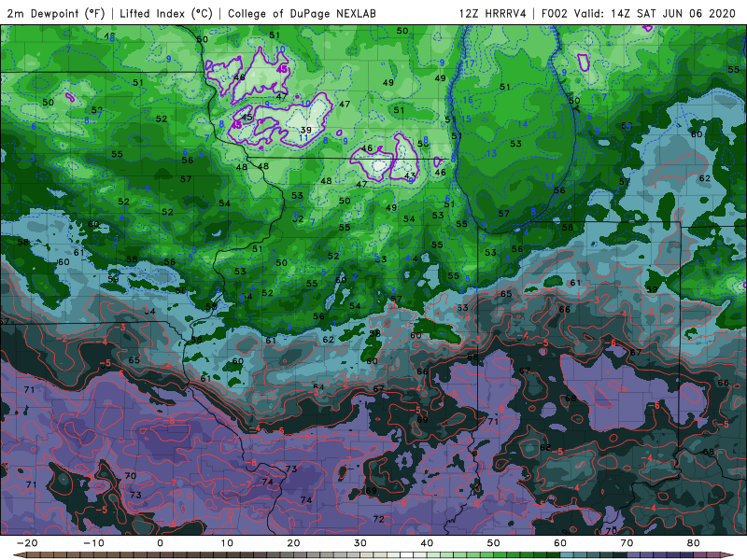
Task: Click the 80 label on the color scale
Action: (x=694, y=543)
